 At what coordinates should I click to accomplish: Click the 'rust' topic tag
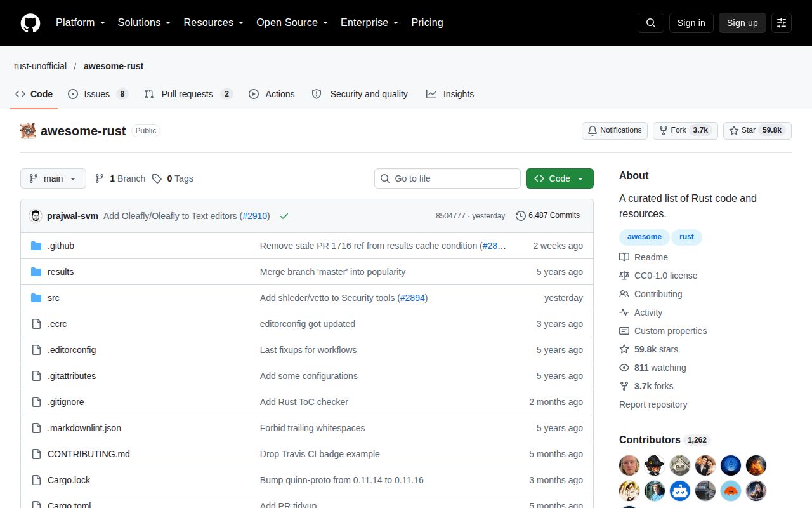pyautogui.click(x=686, y=237)
